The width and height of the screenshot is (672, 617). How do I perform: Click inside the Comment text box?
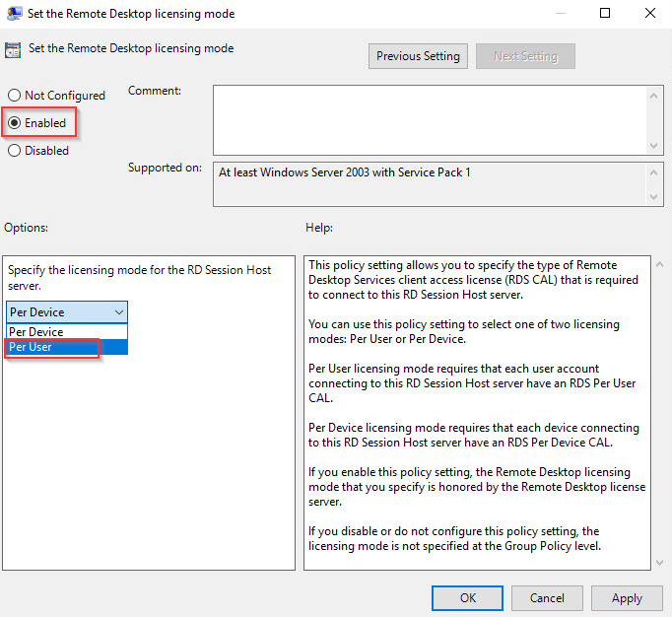pos(429,119)
